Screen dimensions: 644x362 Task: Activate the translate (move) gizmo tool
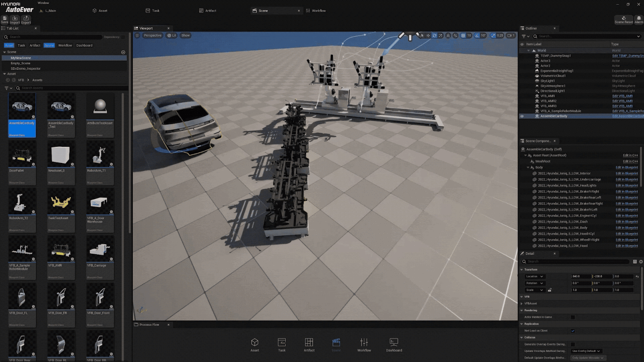[428, 35]
